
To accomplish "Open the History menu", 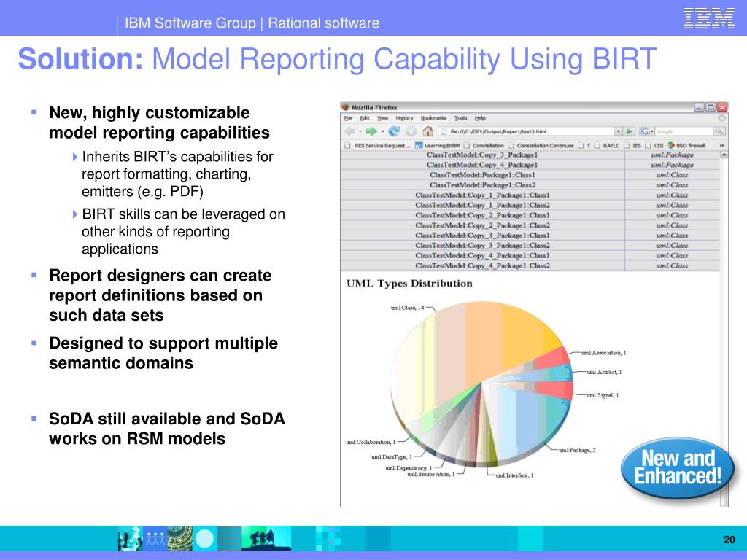I will (404, 118).
